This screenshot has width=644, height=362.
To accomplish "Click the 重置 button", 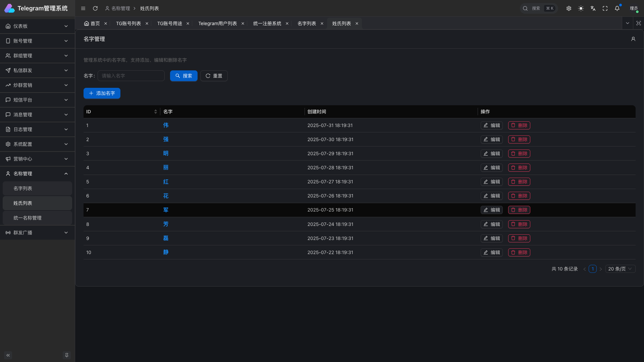I will pyautogui.click(x=214, y=76).
